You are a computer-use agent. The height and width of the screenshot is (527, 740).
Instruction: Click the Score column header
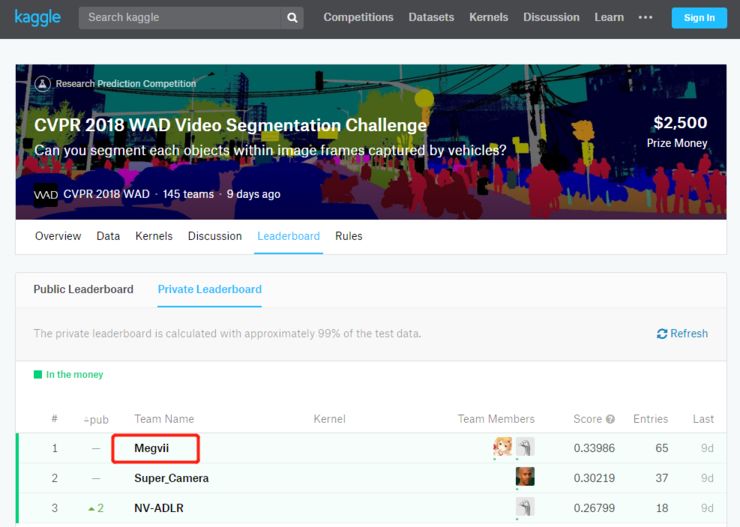[588, 419]
